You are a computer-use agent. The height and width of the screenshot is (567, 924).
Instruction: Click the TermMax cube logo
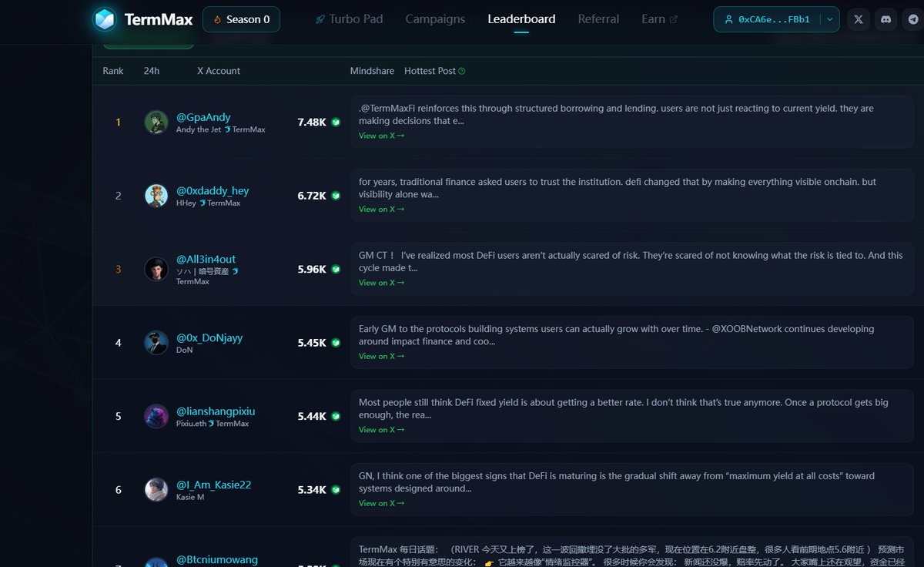(104, 19)
